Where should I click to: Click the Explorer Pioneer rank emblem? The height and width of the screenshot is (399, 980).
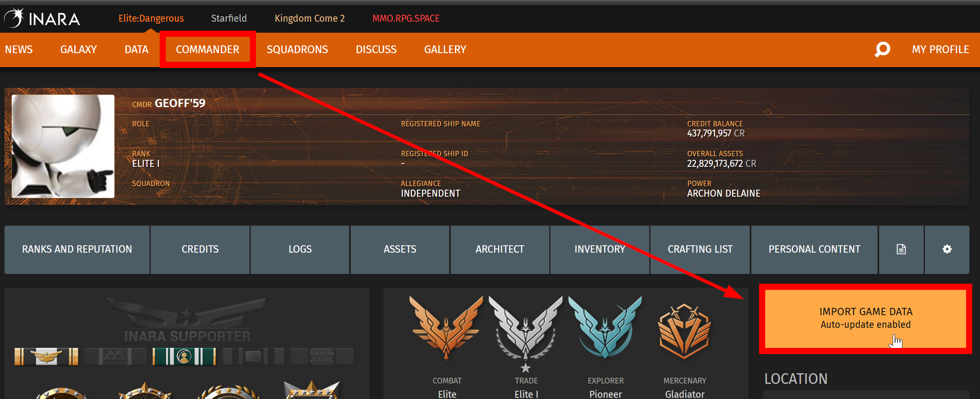605,327
